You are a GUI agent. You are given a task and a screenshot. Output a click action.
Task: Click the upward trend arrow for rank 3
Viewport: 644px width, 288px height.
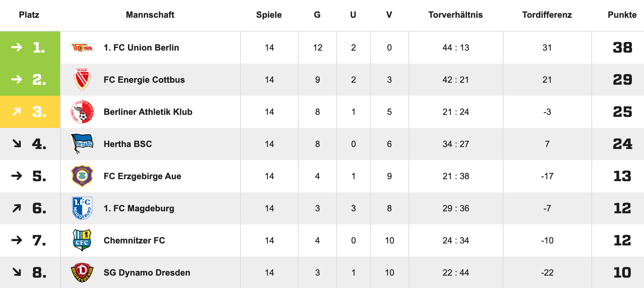pos(17,112)
